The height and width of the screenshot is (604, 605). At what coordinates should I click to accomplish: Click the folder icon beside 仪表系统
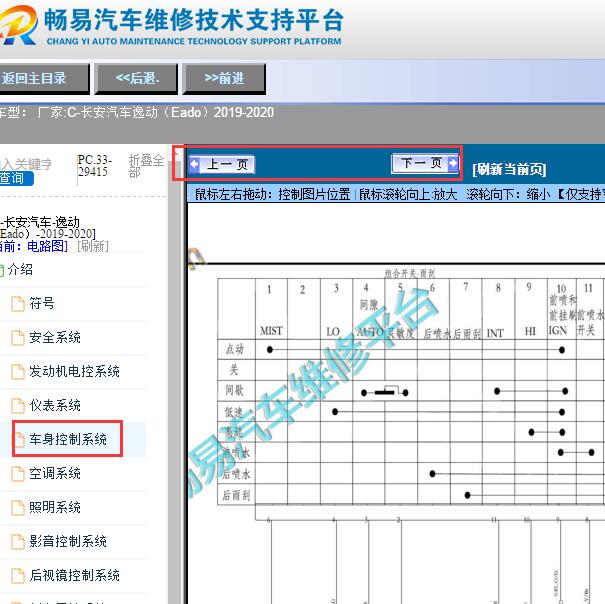18,406
